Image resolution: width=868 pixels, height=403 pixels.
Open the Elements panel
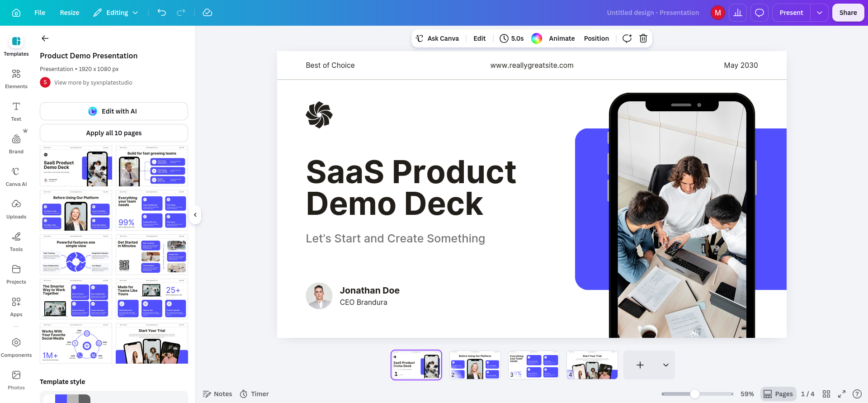point(16,79)
